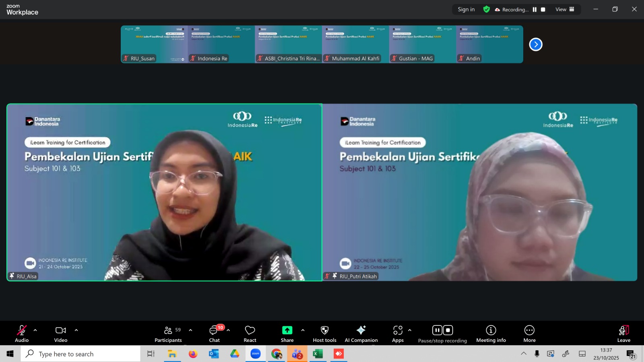This screenshot has height=362, width=644.
Task: Open the Chat panel
Action: [214, 333]
